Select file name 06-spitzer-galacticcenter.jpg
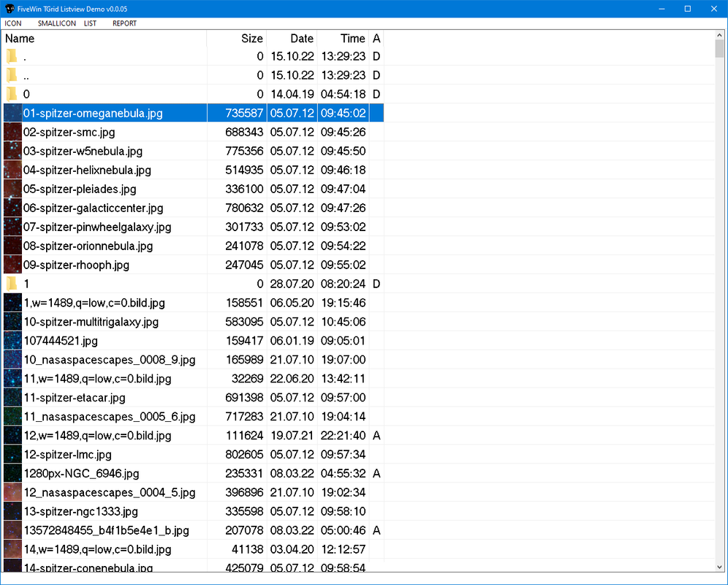Screen dimensions: 728x585 (94, 208)
